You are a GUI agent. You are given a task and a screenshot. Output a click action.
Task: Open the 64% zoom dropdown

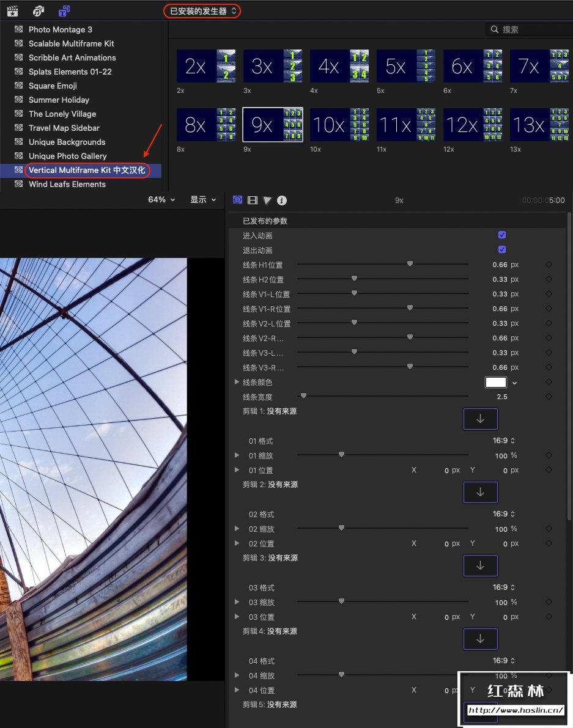[161, 200]
